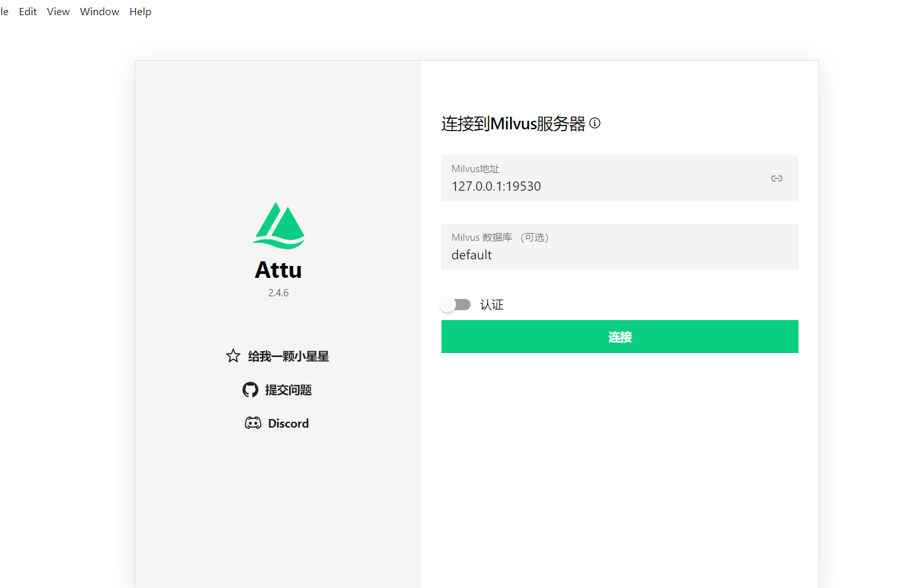910x588 pixels.
Task: Click the 连接到Milvus服务器 heading text
Action: pyautogui.click(x=513, y=123)
